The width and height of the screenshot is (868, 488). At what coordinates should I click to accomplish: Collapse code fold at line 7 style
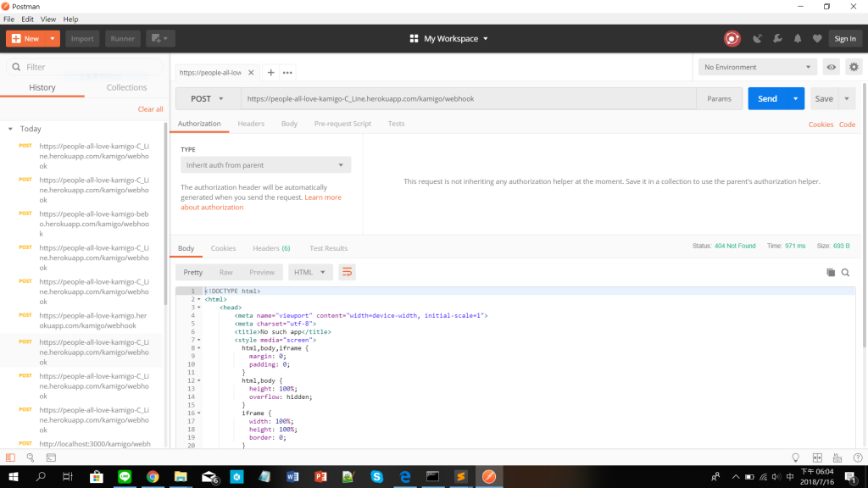[199, 340]
